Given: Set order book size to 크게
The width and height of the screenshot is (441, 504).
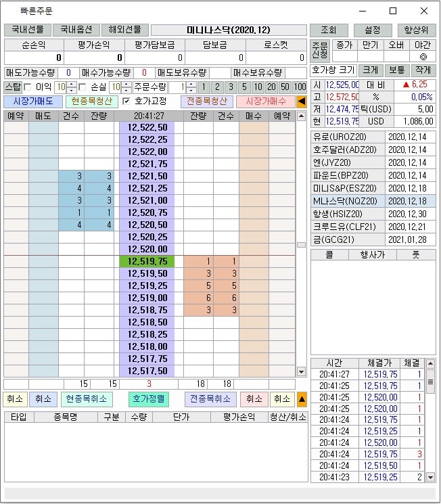Looking at the screenshot, I should click(370, 70).
